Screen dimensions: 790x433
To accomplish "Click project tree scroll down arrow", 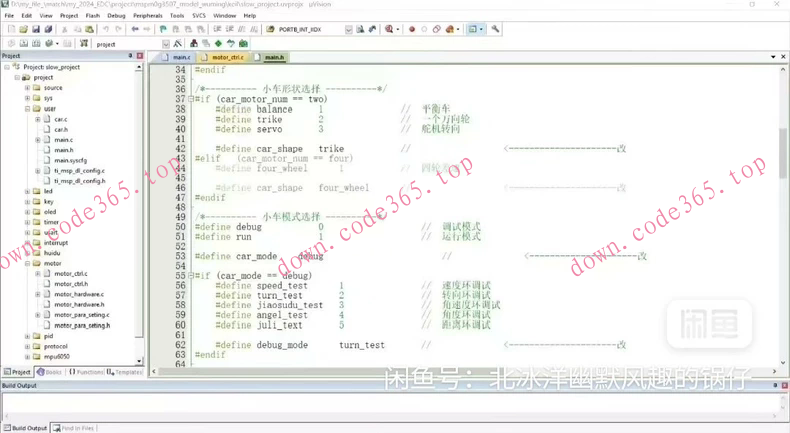I will 139,361.
